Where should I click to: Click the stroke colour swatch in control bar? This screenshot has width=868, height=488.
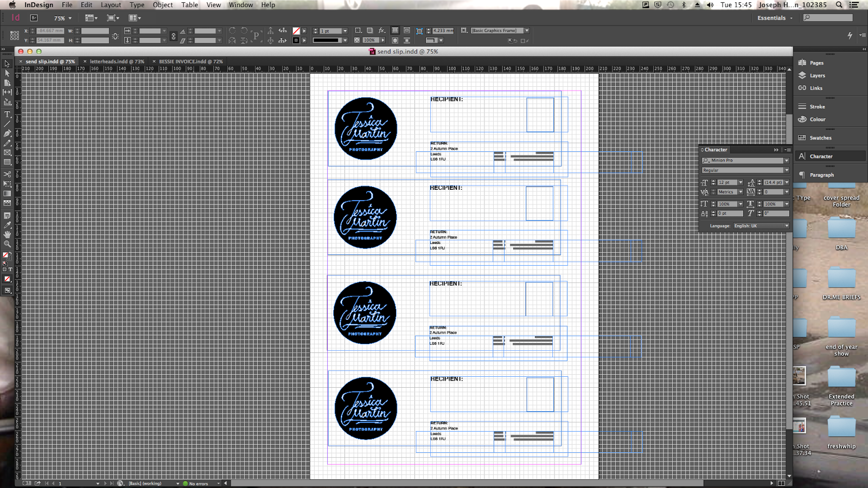pos(296,40)
